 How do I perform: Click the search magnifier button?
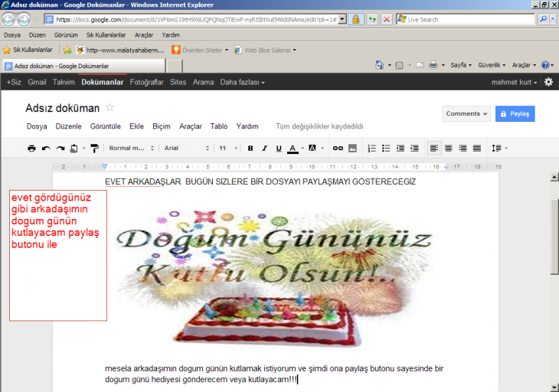pyautogui.click(x=543, y=19)
